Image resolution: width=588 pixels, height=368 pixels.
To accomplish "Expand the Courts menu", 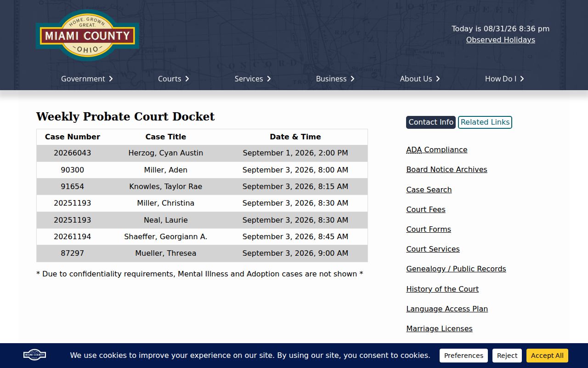I will tap(174, 79).
